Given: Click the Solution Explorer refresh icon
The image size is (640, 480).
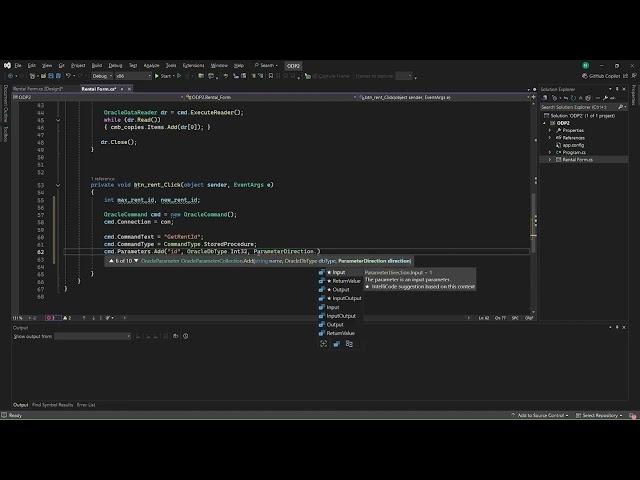Looking at the screenshot, I should 573,98.
